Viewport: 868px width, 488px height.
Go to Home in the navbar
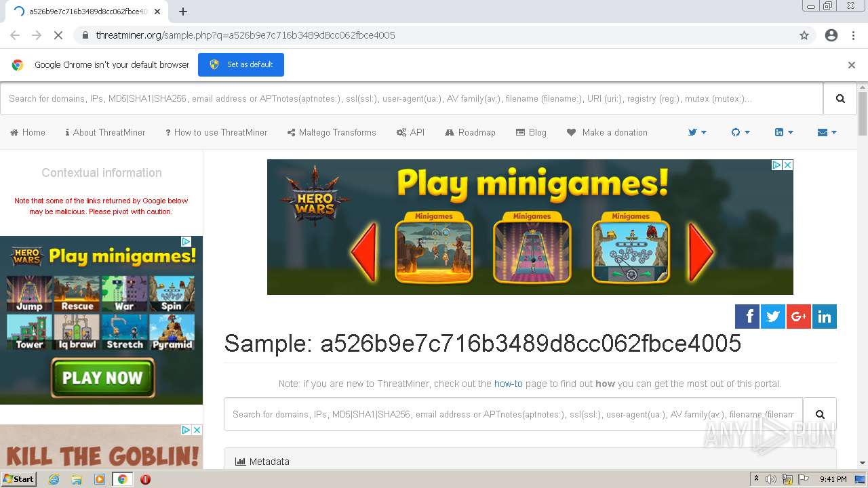click(28, 132)
